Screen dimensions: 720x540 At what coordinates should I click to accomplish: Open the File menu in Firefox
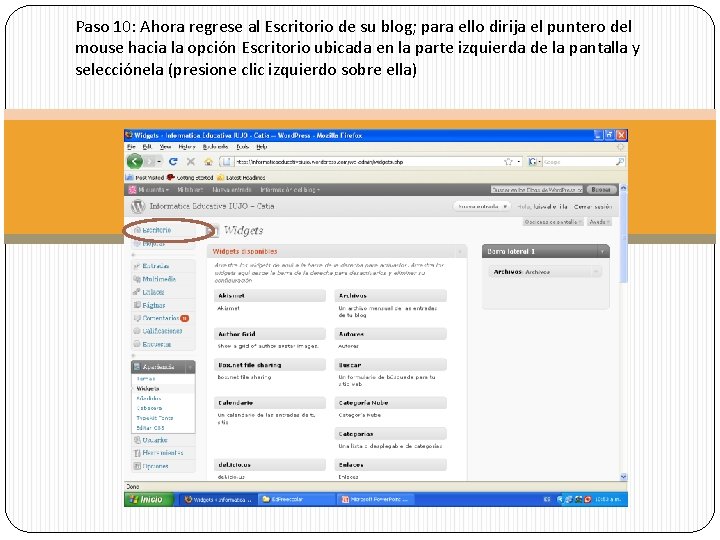pos(131,147)
